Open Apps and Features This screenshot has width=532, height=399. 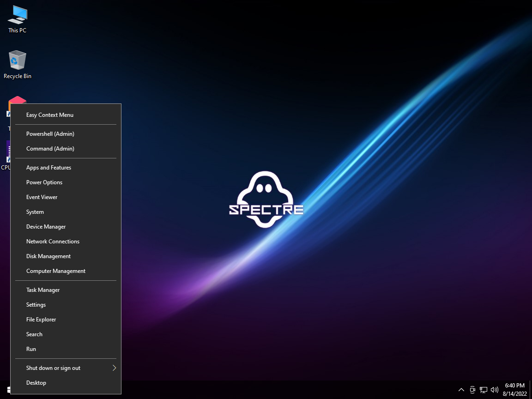pyautogui.click(x=66, y=168)
